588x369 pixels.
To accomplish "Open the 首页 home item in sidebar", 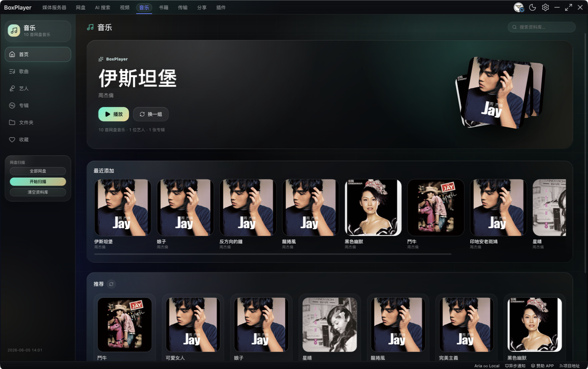I will tap(38, 54).
